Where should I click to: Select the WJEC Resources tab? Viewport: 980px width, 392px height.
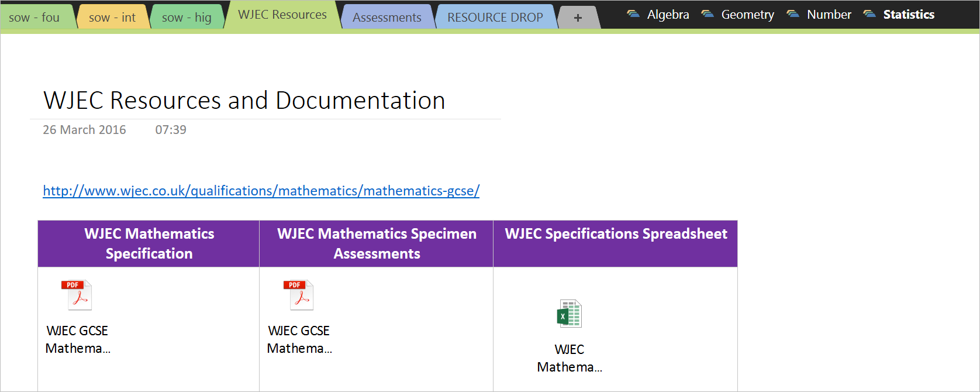point(282,15)
